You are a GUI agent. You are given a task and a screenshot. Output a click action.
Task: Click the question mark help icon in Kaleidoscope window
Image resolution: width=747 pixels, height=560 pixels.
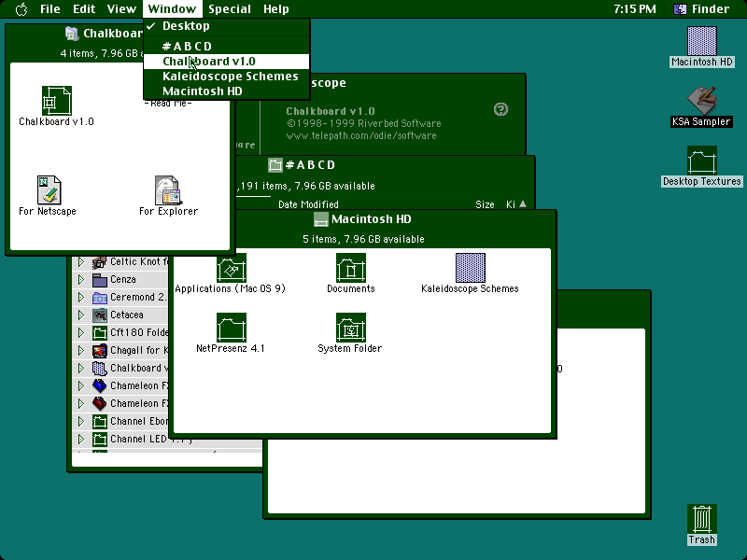[500, 109]
